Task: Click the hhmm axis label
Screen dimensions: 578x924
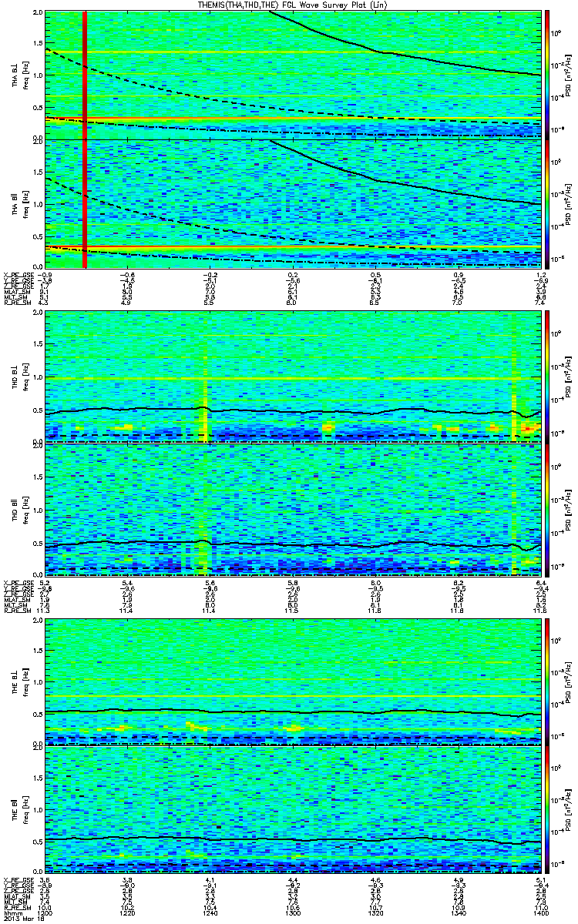Action: point(13,912)
